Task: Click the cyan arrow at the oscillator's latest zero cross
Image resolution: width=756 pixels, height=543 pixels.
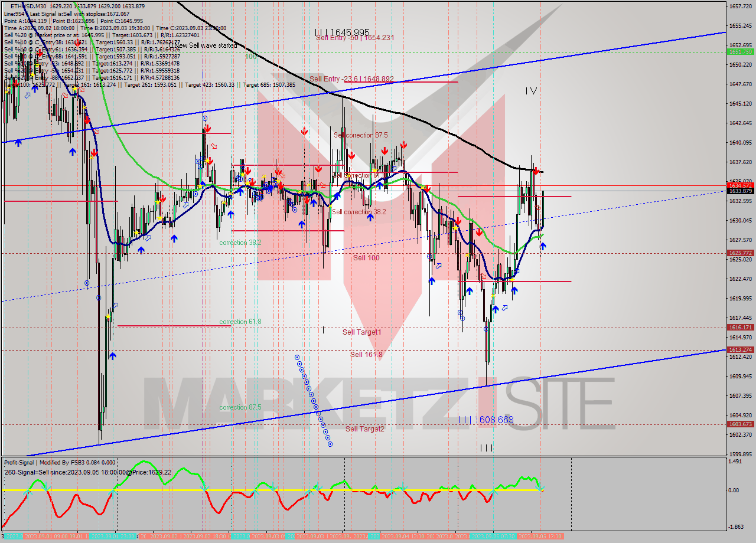Action: [542, 489]
